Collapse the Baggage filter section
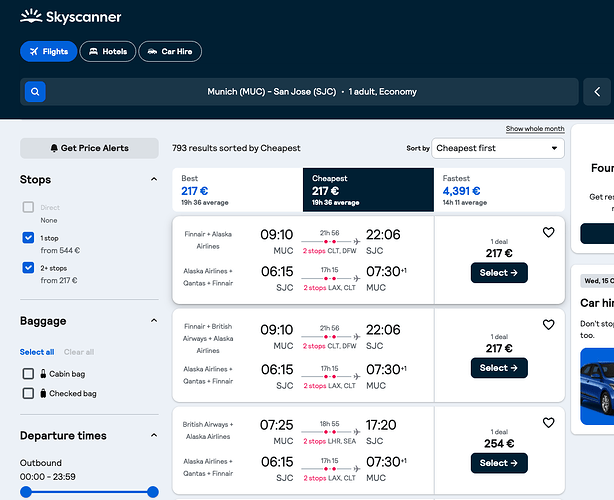614x500 pixels. tap(154, 321)
